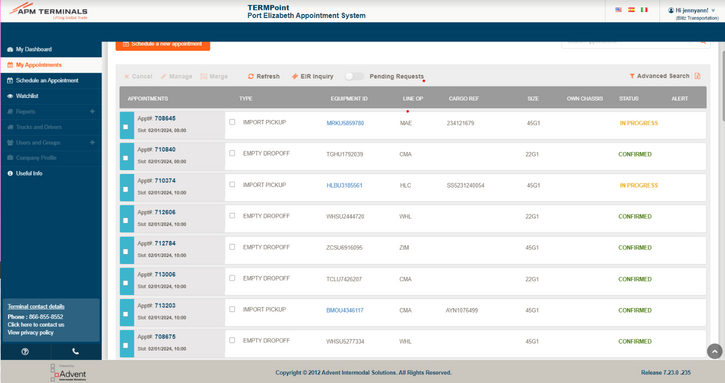Check the blue box for appointment 712606
The height and width of the screenshot is (383, 725).
click(125, 221)
